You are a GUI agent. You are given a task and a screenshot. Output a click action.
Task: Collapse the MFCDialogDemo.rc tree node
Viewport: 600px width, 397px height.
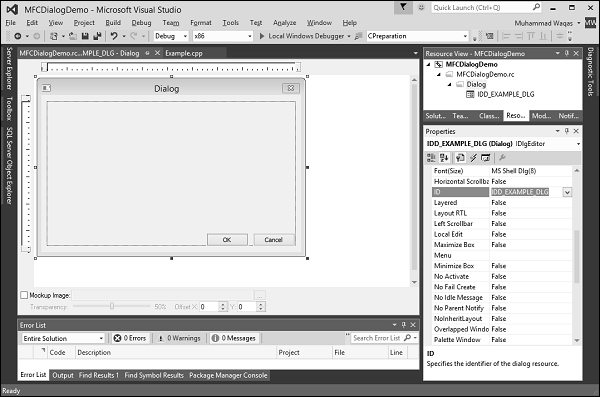[439, 74]
